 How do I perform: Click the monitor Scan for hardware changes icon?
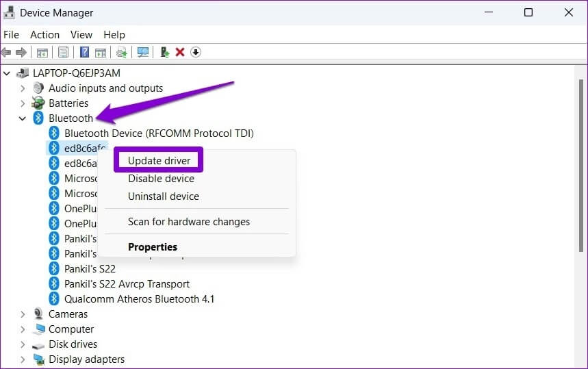tap(143, 52)
